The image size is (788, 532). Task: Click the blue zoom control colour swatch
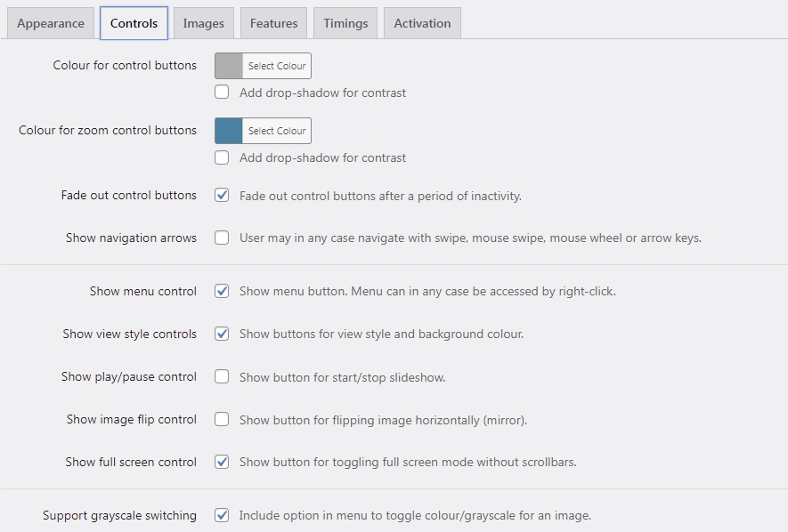pos(229,131)
